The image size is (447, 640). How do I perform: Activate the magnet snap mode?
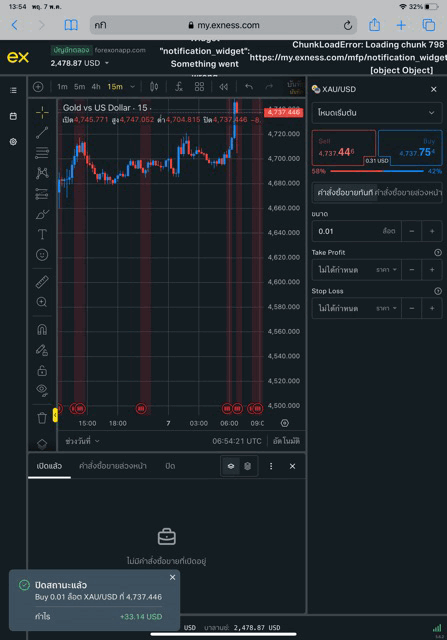[42, 329]
